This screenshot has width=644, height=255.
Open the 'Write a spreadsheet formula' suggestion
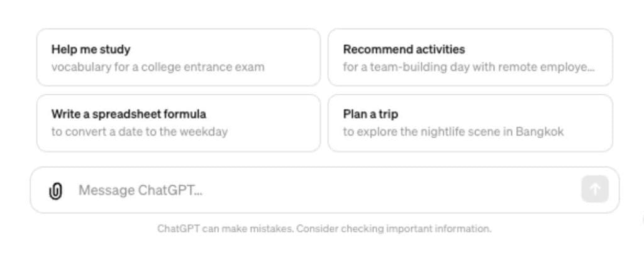178,123
